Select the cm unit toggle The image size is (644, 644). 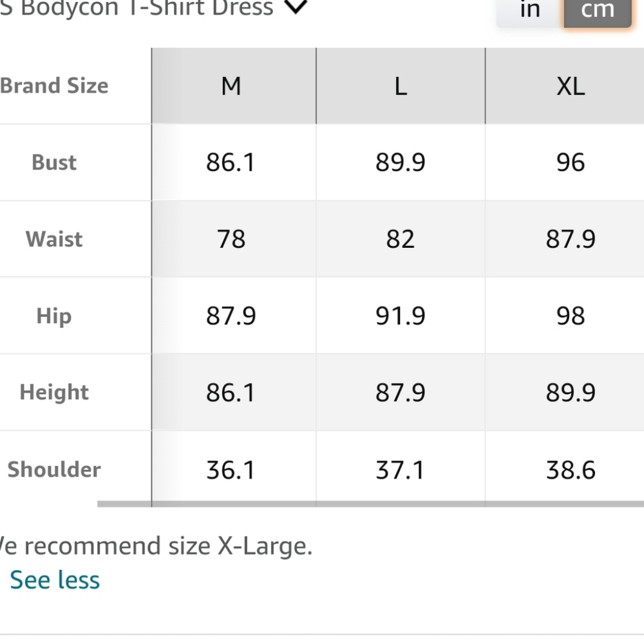click(x=597, y=10)
